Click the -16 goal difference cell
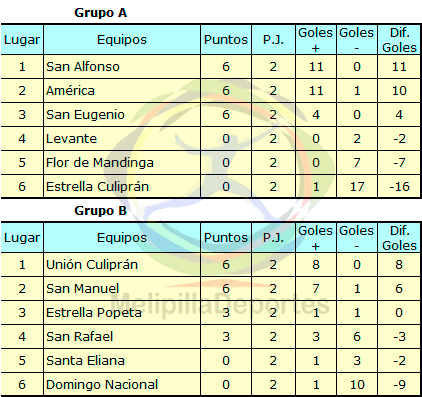The height and width of the screenshot is (397, 422). (x=399, y=186)
